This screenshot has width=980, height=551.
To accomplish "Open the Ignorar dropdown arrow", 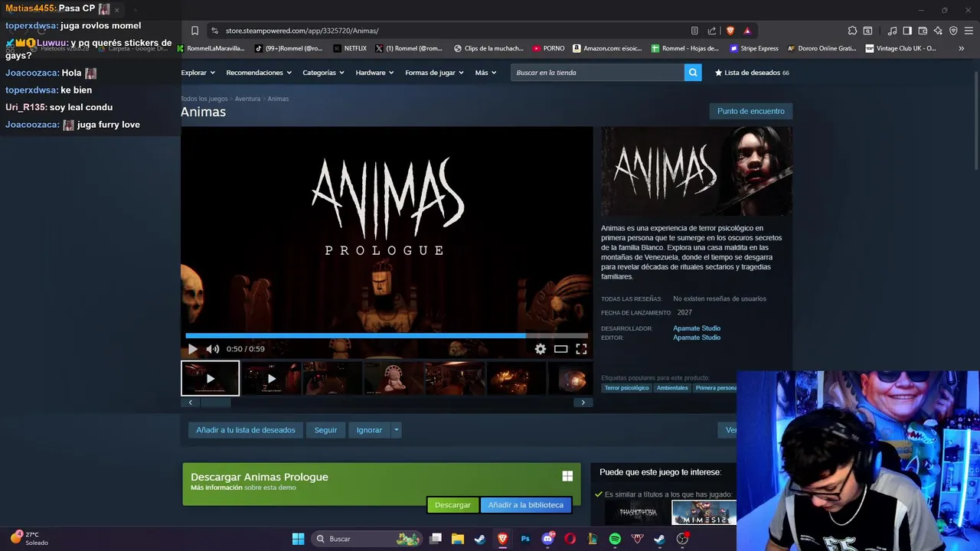I will pos(396,430).
